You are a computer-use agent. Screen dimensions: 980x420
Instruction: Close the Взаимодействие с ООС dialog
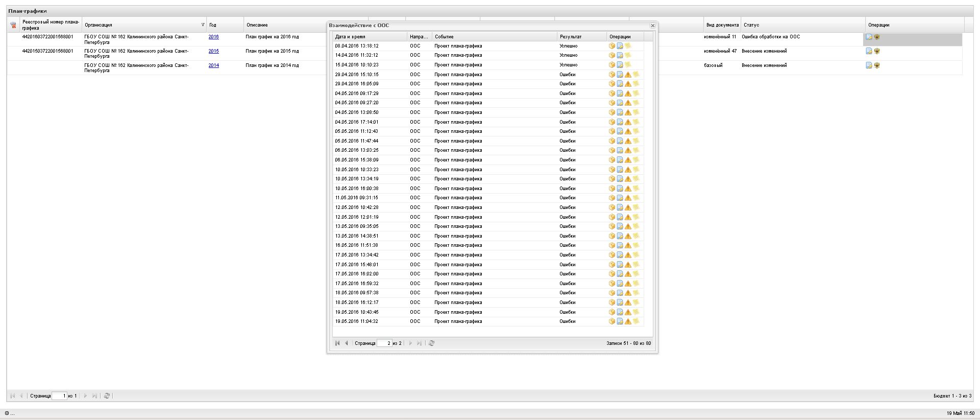652,26
